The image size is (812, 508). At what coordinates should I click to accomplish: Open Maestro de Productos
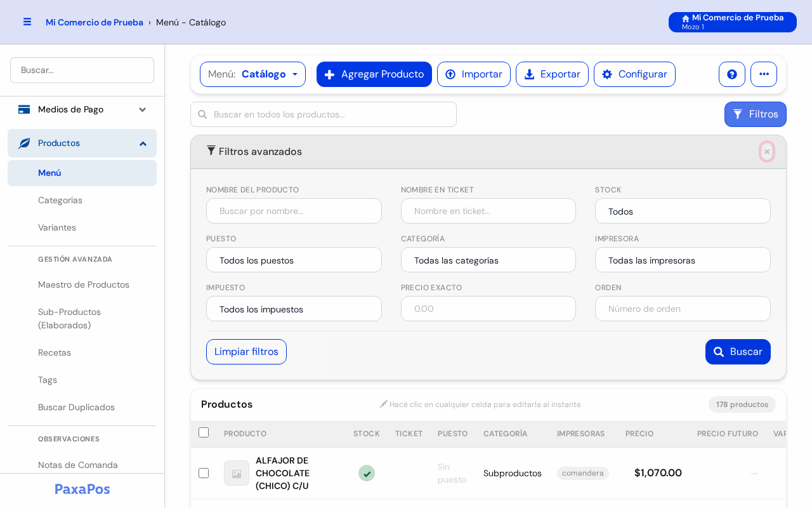[x=82, y=284]
